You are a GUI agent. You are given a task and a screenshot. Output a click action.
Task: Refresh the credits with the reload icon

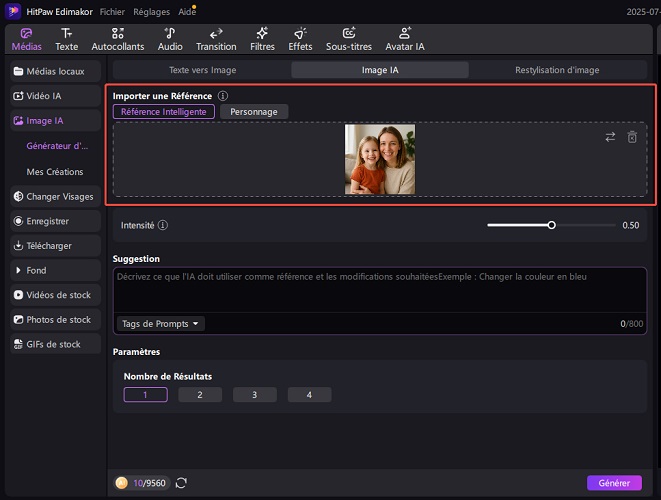[181, 483]
